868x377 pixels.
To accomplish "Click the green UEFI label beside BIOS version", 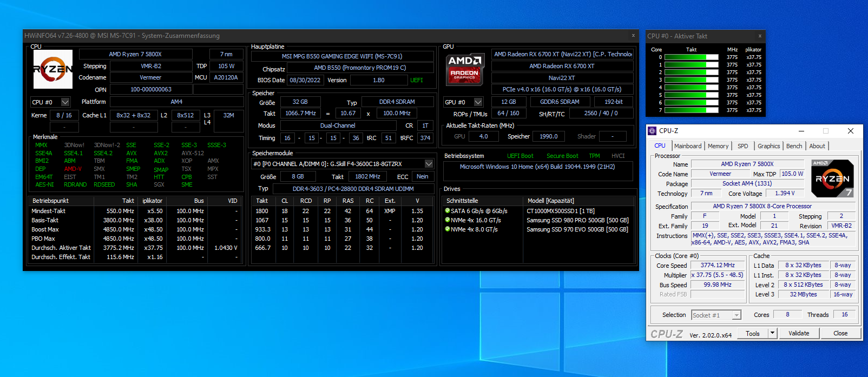I will point(417,80).
